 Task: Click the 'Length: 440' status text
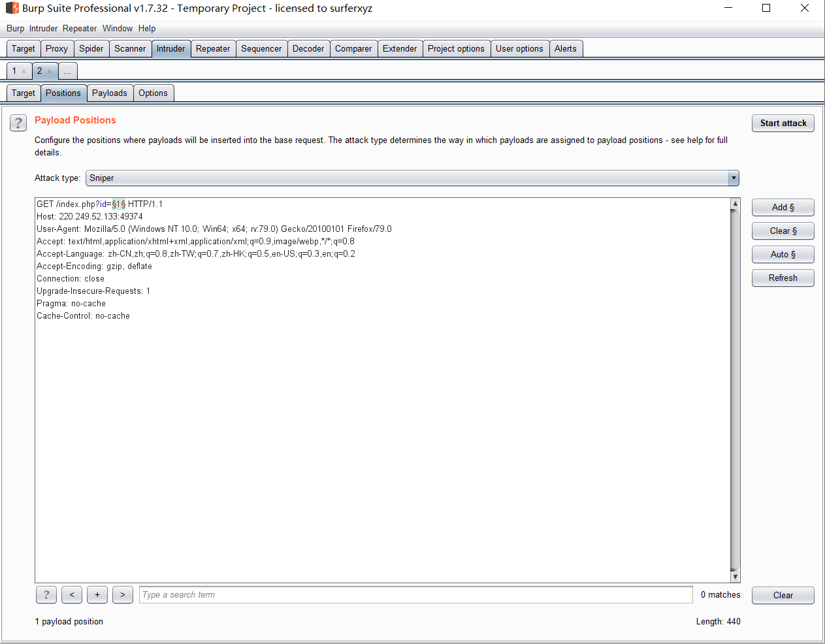[718, 622]
